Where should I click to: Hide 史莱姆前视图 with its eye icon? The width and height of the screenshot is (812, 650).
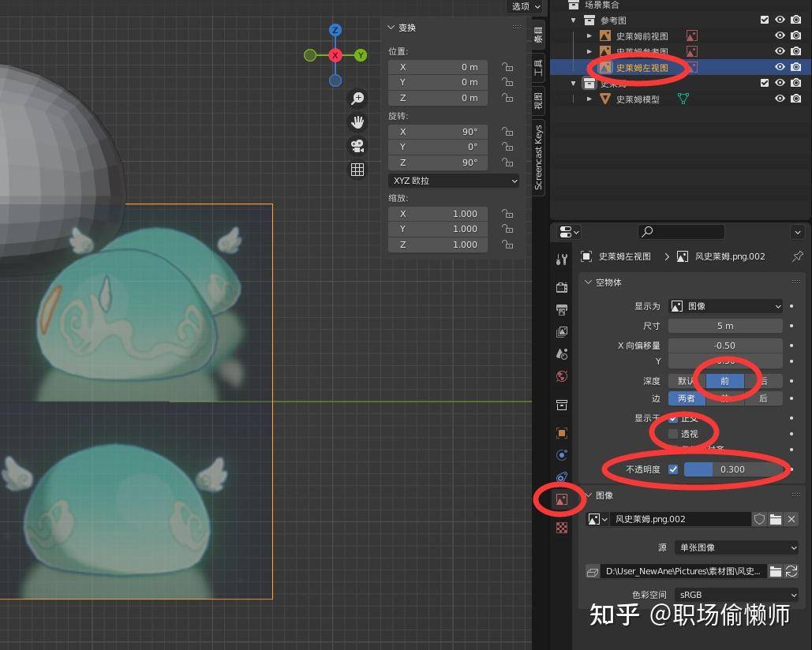click(x=780, y=35)
